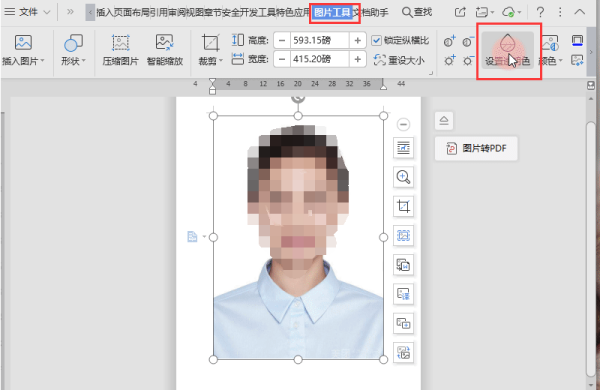Click replace picture icon at floating toolbar bottom
This screenshot has width=600, height=390.
pos(403,352)
